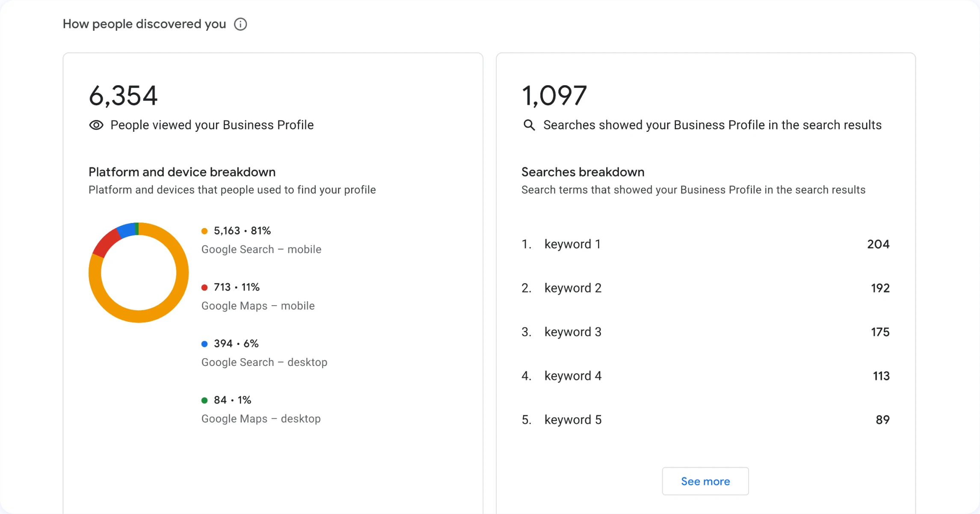
Task: Select the Google Search – mobile label
Action: point(261,250)
